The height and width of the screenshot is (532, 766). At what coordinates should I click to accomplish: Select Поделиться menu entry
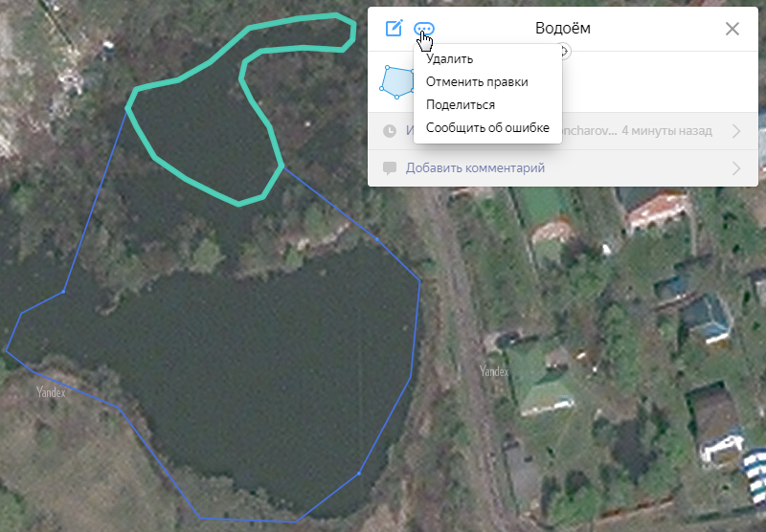tap(461, 105)
